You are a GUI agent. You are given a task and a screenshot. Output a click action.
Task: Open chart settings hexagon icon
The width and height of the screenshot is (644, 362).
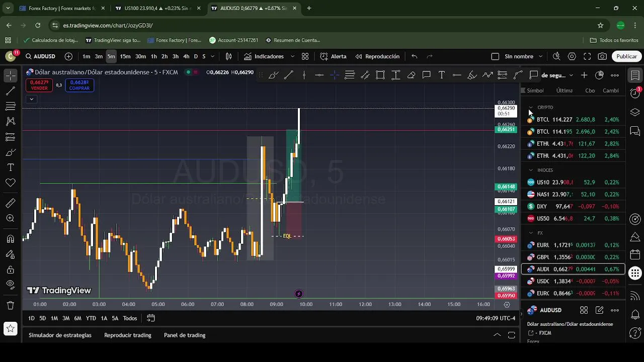point(572,56)
